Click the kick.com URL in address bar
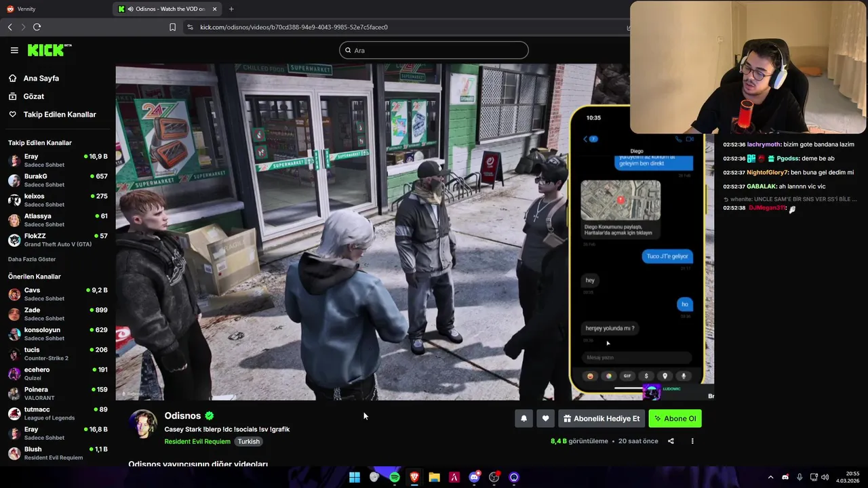 coord(294,27)
